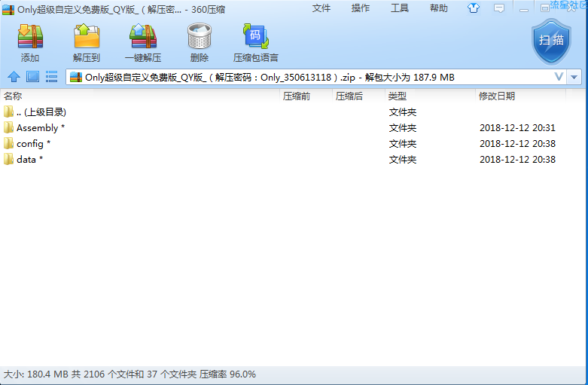Click the config folder icon
Viewport: 588px width, 385px height.
[8, 143]
